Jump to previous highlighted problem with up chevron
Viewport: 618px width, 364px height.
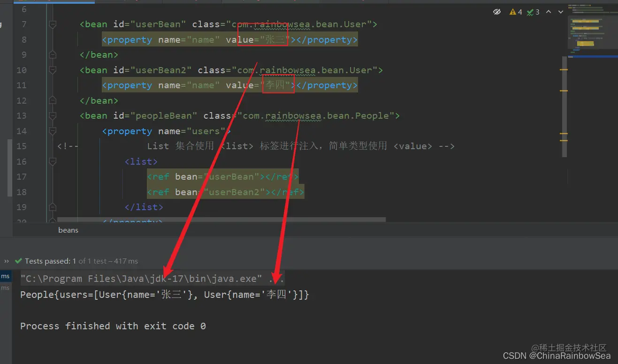click(x=548, y=12)
